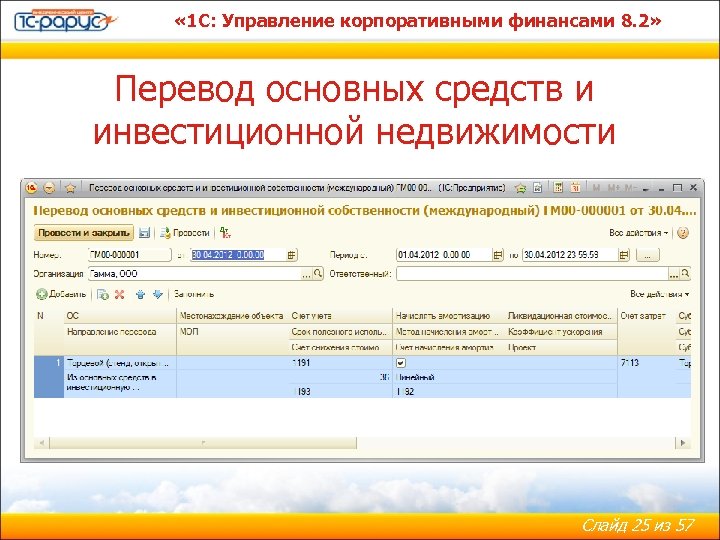Click Из основных средств в инвестиционную cell
Screen dimensions: 720x540
point(120,383)
